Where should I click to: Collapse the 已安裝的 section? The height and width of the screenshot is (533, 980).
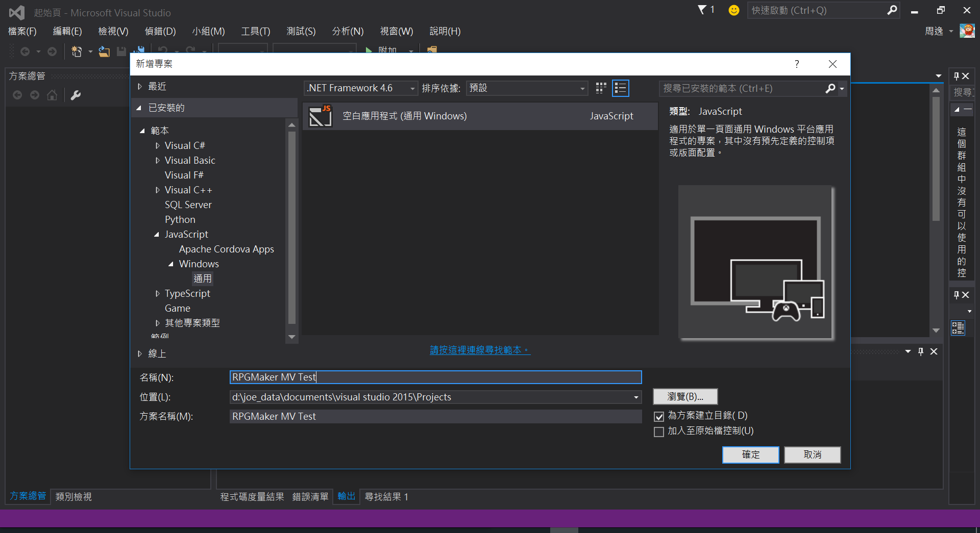(139, 108)
